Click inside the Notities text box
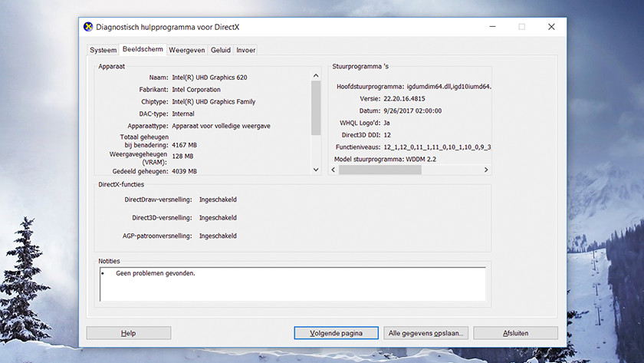The width and height of the screenshot is (644, 363). pos(291,284)
